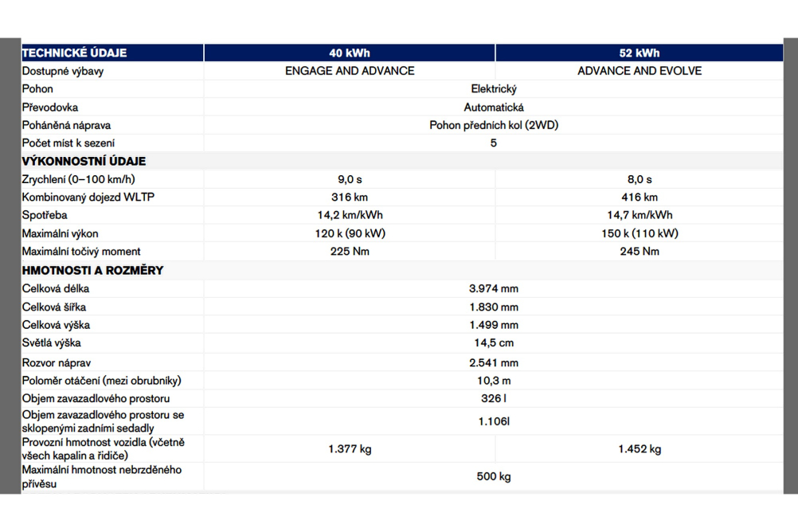Select the 3.974 mm total length value
This screenshot has height=532, width=798.
pos(494,289)
